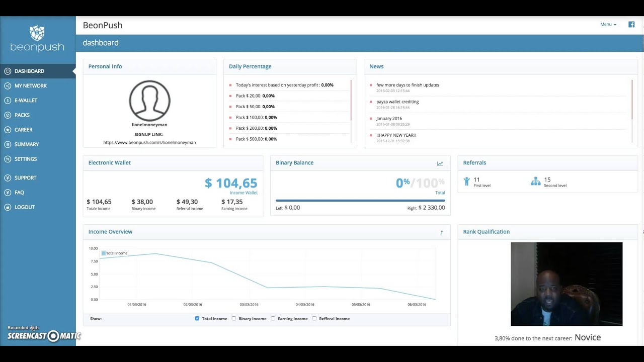Viewport: 644px width, 362px height.
Task: Click the Dashboard sidebar icon
Action: (x=8, y=71)
